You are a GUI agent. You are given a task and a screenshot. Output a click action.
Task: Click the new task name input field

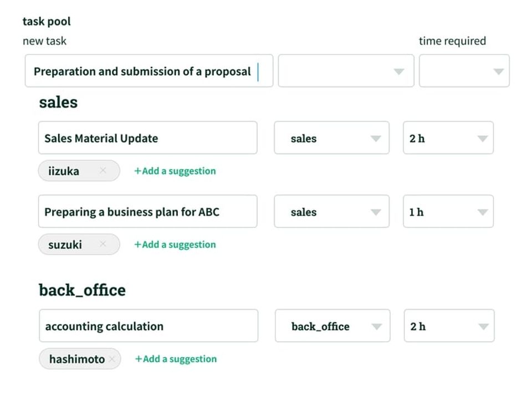click(149, 71)
